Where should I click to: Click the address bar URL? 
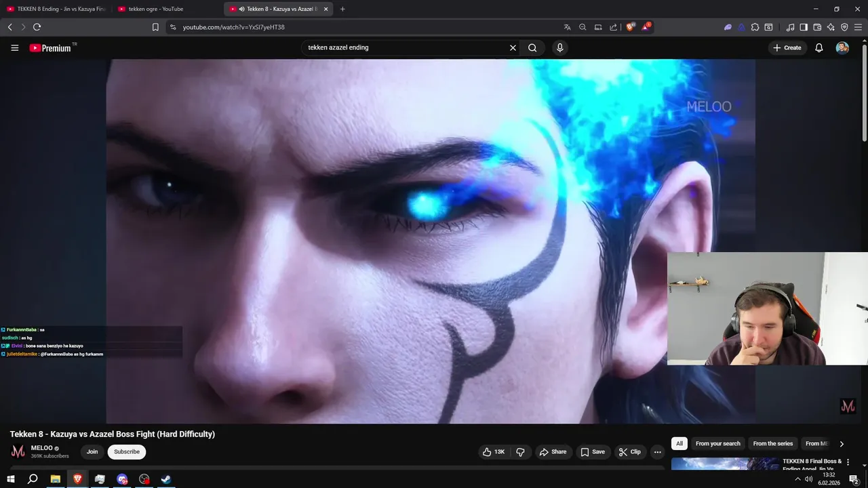(233, 27)
